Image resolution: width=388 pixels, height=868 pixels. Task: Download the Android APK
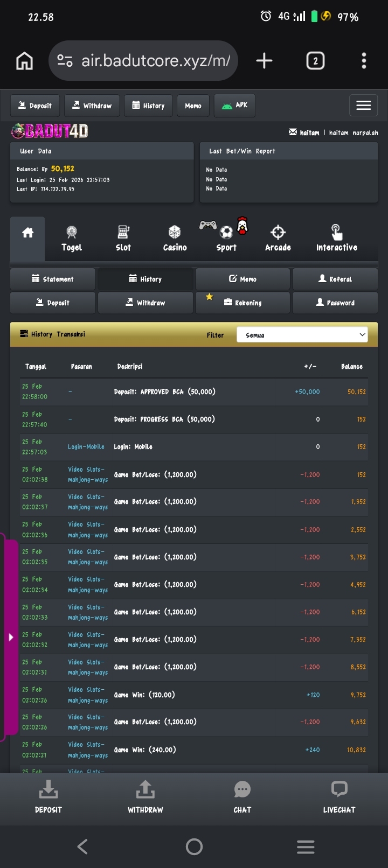[234, 106]
